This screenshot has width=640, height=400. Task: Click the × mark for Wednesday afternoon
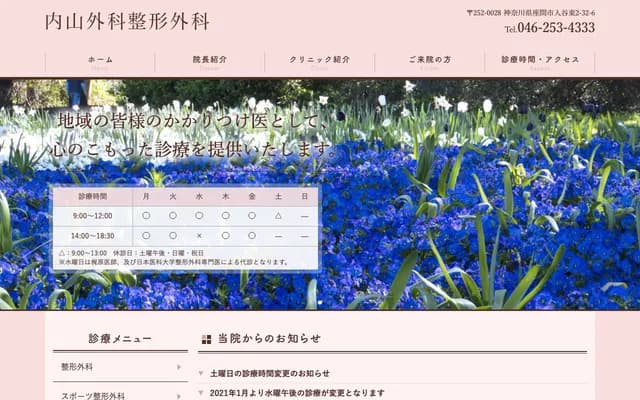199,236
